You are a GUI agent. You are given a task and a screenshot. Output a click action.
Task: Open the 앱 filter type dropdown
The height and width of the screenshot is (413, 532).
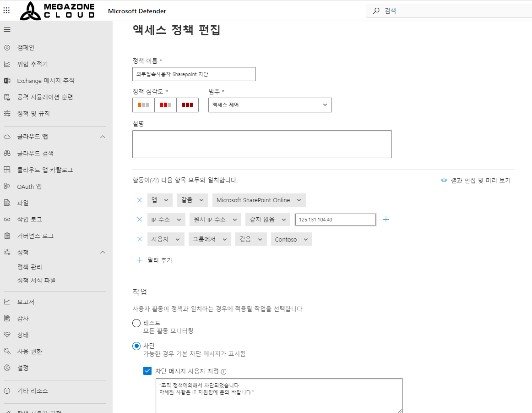(x=160, y=200)
